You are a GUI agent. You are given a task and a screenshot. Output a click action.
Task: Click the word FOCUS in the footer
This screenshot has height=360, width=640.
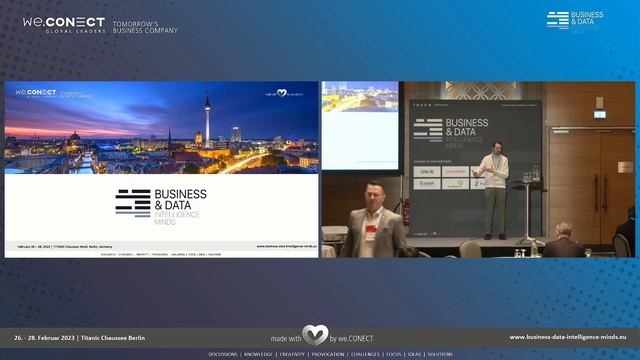(x=393, y=354)
